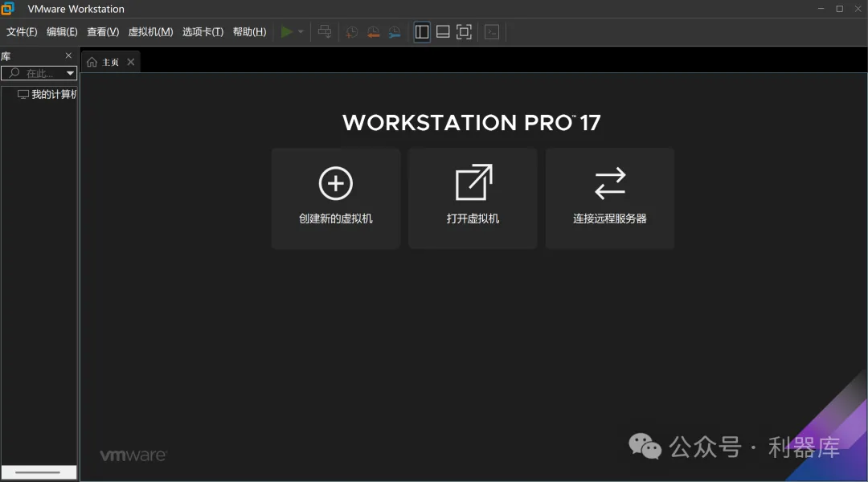Image resolution: width=868 pixels, height=482 pixels.
Task: Click the open VM arrow-box icon
Action: point(474,182)
